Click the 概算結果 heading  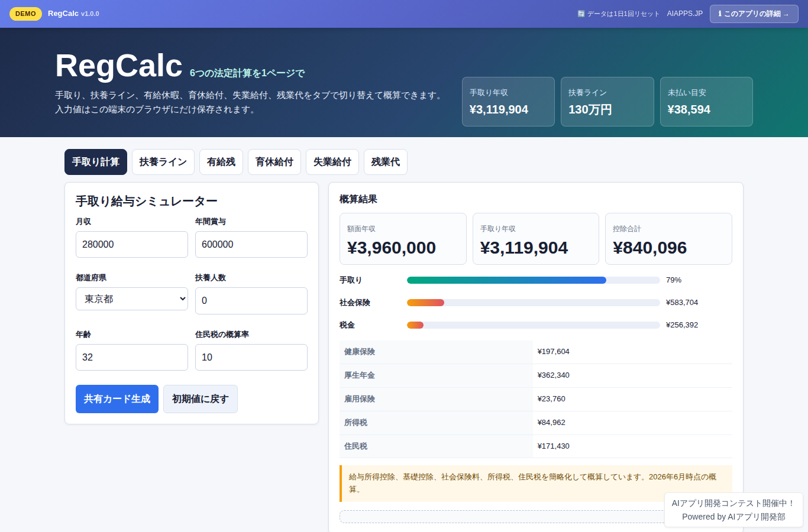pyautogui.click(x=358, y=199)
